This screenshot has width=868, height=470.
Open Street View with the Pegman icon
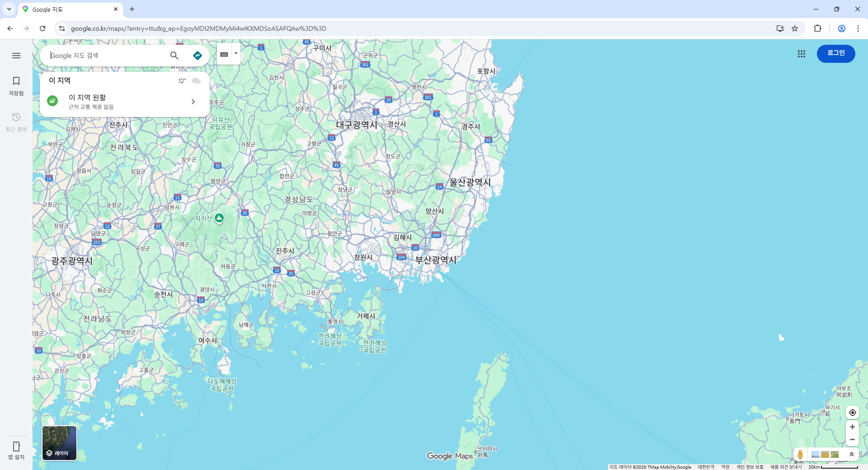pyautogui.click(x=800, y=454)
